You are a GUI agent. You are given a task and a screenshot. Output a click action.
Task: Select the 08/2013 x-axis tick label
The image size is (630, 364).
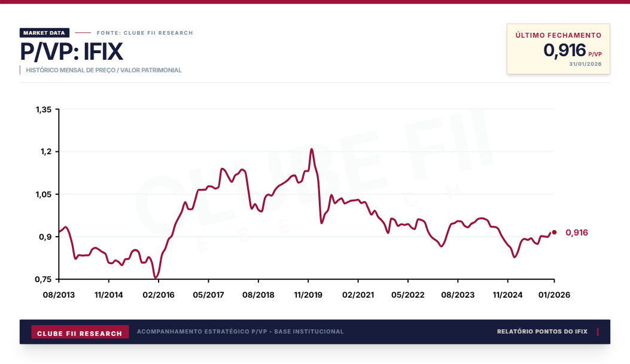pyautogui.click(x=59, y=295)
